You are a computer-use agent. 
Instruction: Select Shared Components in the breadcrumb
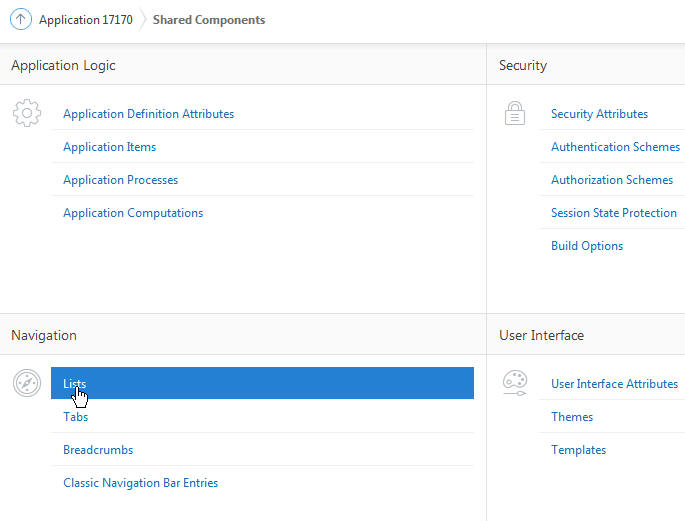209,20
